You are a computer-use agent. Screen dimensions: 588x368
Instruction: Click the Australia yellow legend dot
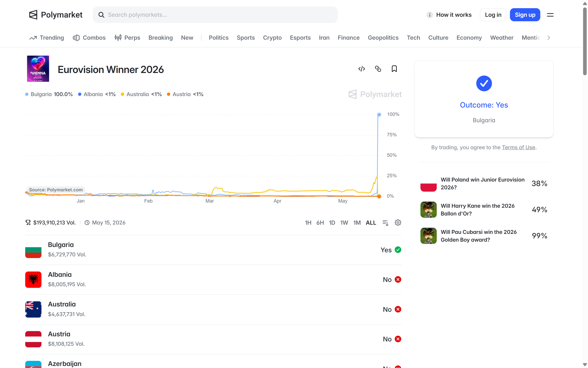click(x=122, y=94)
